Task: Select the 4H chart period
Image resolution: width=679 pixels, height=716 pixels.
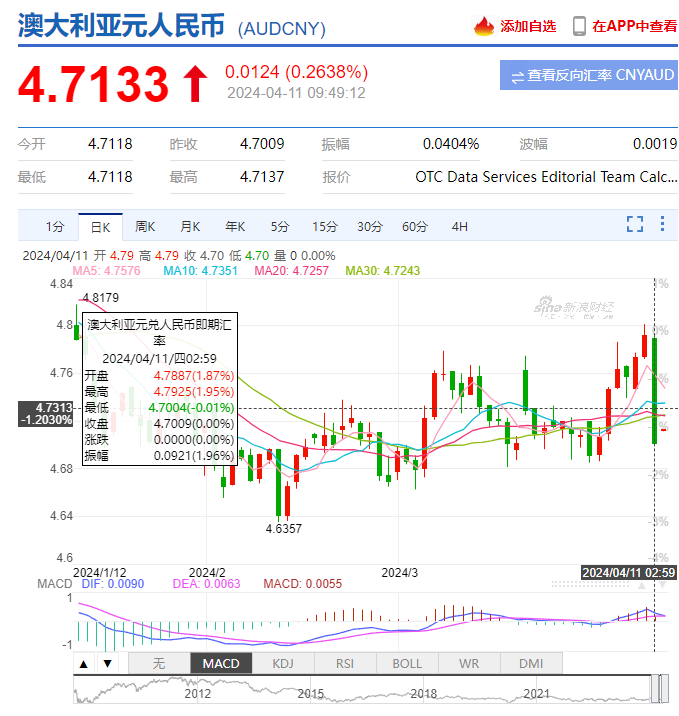Action: click(459, 226)
